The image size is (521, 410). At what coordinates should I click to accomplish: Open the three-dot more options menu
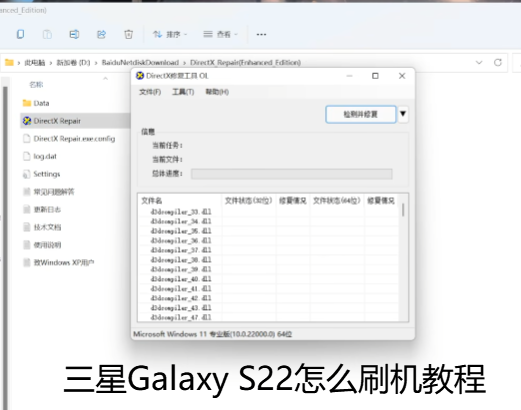point(261,34)
